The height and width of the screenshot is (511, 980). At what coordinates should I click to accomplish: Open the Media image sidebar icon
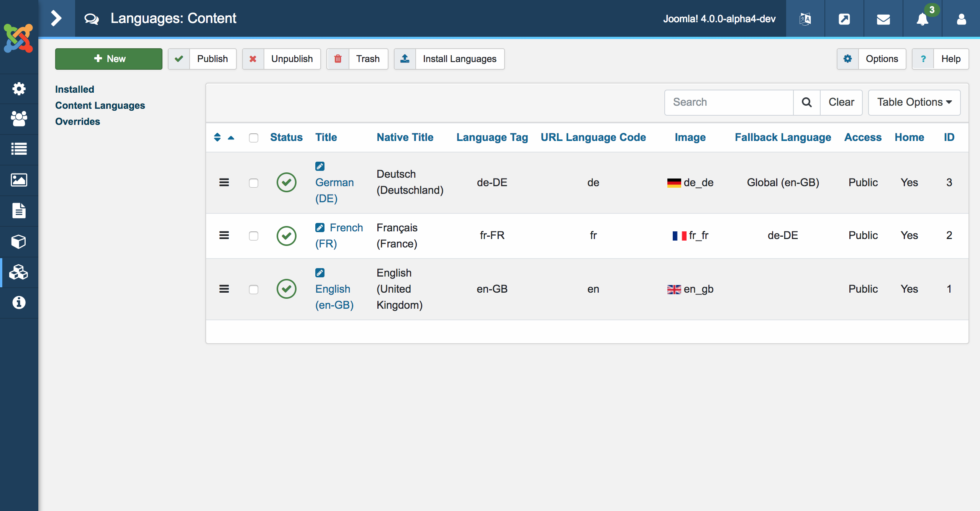coord(18,180)
